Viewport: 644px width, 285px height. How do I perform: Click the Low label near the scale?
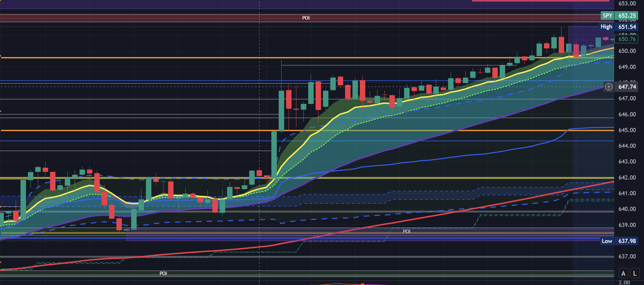[x=607, y=241]
